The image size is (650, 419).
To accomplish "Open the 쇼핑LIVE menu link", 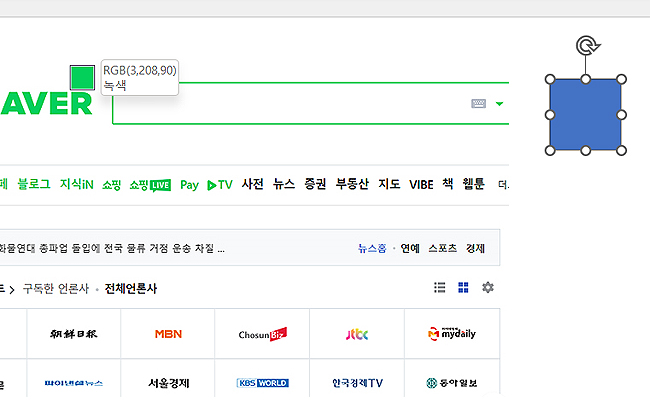I will point(150,185).
